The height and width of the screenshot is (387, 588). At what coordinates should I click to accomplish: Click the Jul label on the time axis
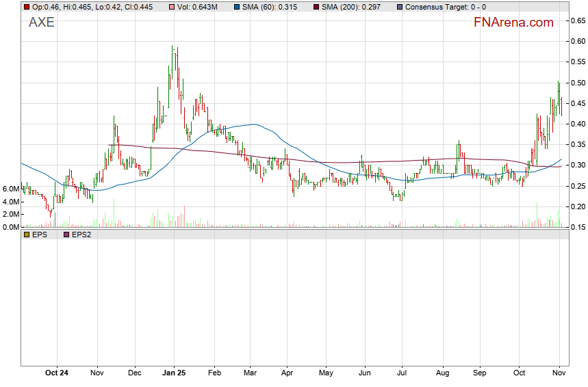pyautogui.click(x=402, y=373)
